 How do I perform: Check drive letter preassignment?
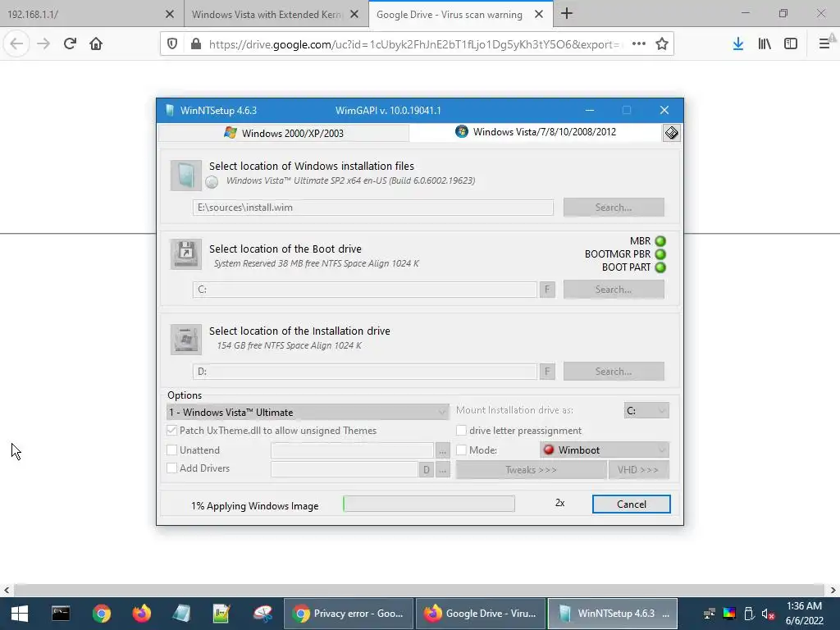point(461,430)
